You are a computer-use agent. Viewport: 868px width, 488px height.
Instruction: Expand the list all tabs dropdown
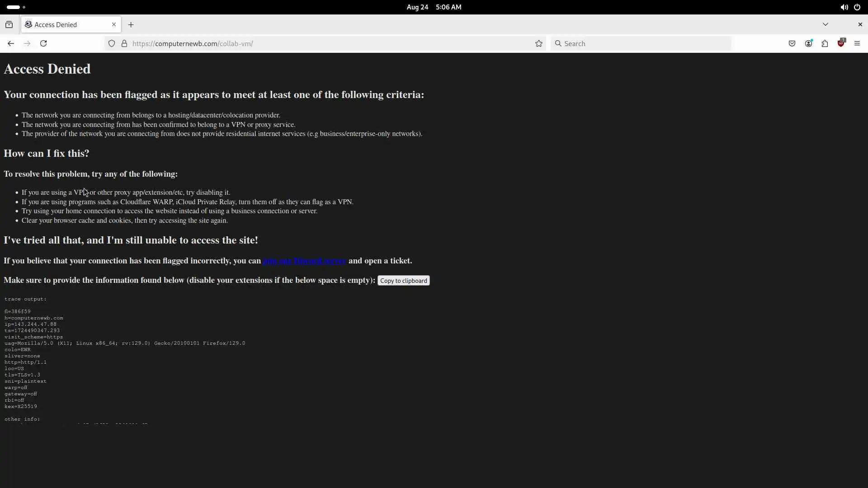(x=825, y=24)
